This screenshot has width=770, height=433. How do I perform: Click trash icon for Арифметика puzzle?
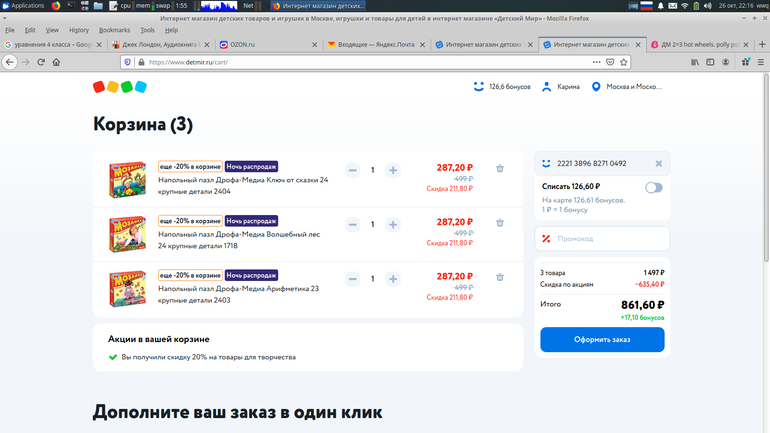click(500, 278)
